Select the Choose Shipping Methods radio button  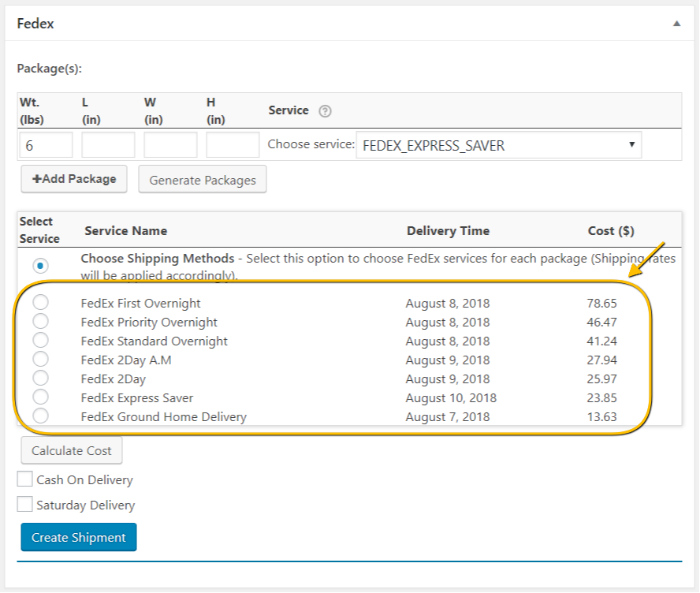tap(41, 265)
